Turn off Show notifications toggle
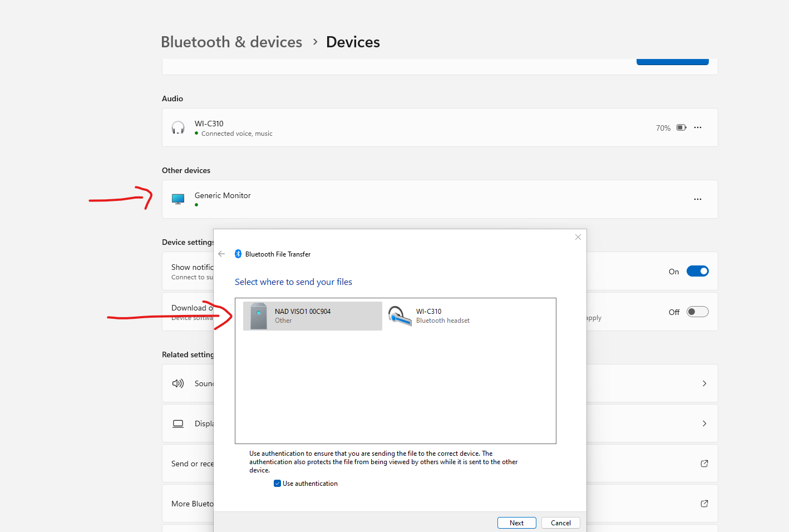The width and height of the screenshot is (789, 532). (698, 271)
